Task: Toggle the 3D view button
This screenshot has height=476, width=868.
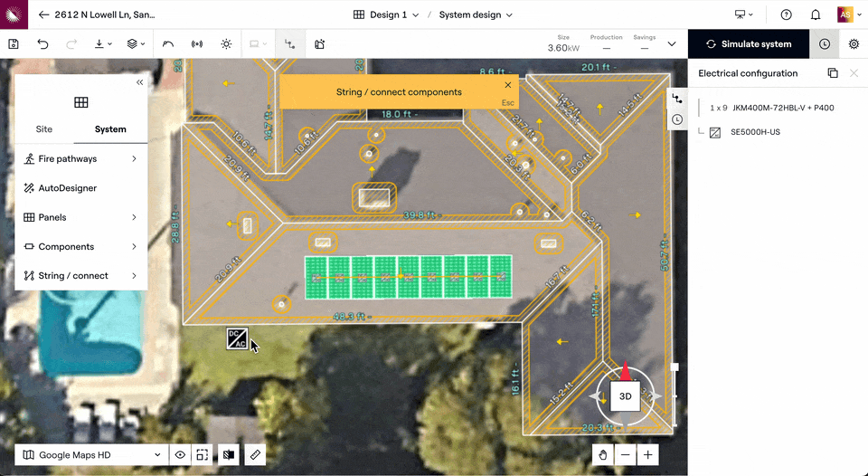Action: click(625, 396)
